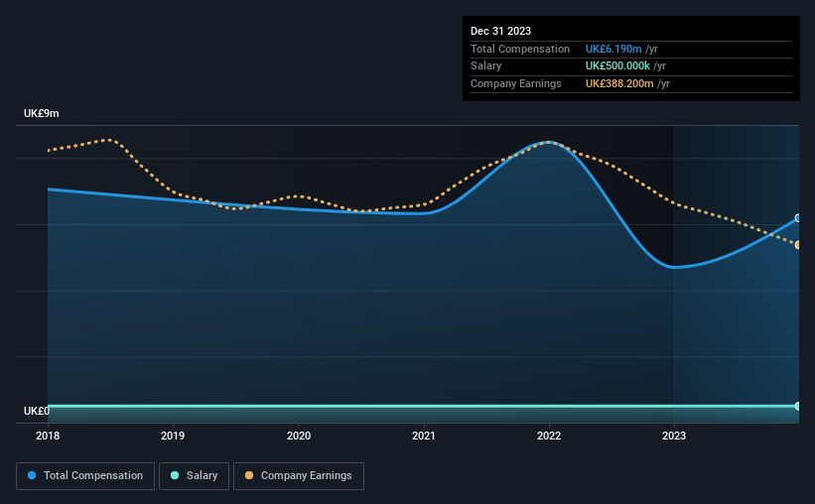Viewport: 815px width, 504px height.
Task: Select the 2020 x-axis label
Action: click(299, 436)
